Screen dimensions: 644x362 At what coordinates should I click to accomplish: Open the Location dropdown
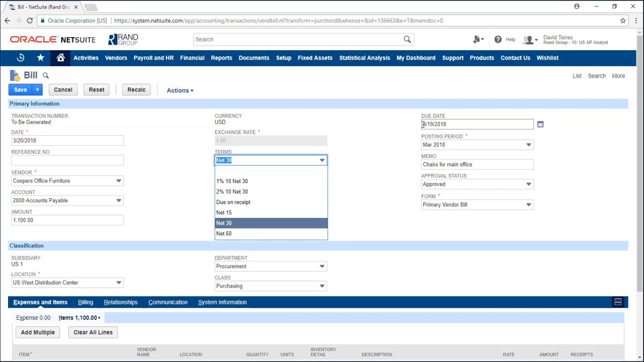(119, 283)
